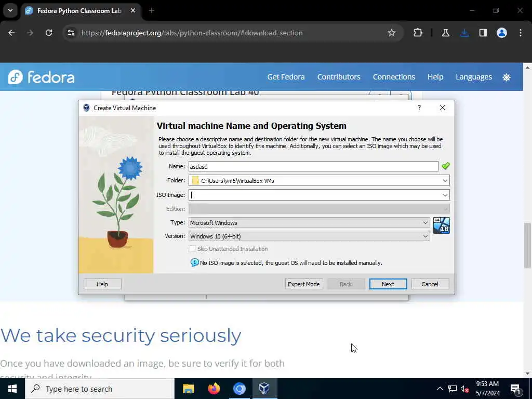Click in the Name field containing asdasd
The width and height of the screenshot is (532, 399).
(x=313, y=166)
